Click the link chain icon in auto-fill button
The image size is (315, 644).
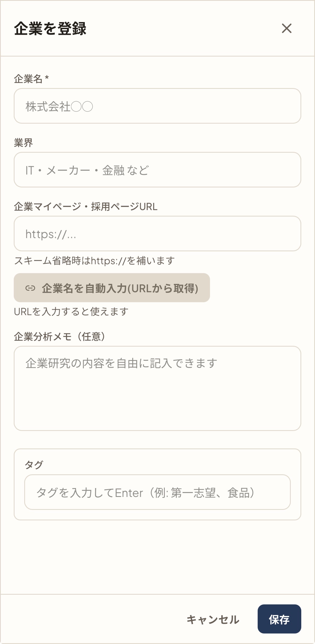(30, 288)
